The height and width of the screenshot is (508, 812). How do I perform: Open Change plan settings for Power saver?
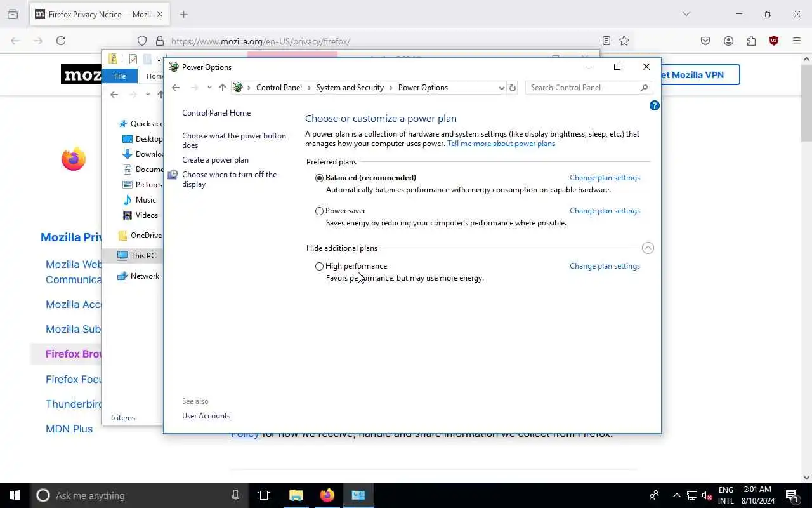click(605, 211)
